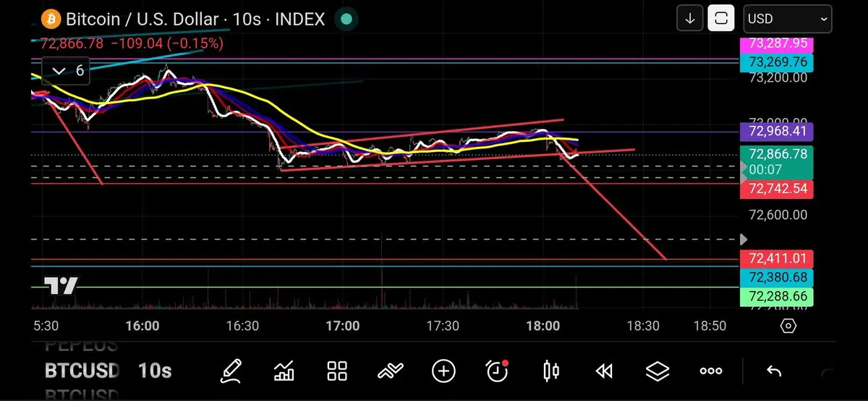The image size is (868, 401).
Task: Open the layout grid icon
Action: click(x=337, y=371)
